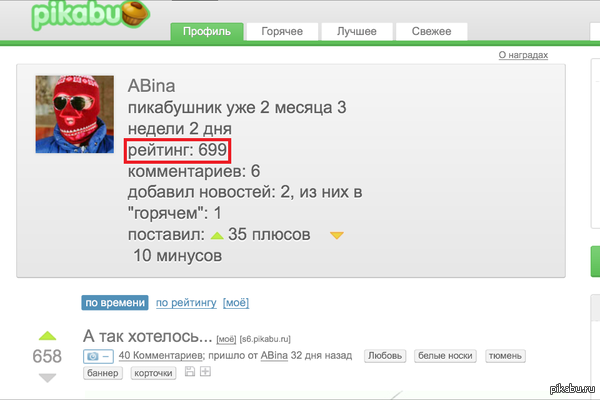Image resolution: width=600 pixels, height=400 pixels.
Task: Open the '40 Комментариев' link
Action: [x=158, y=355]
